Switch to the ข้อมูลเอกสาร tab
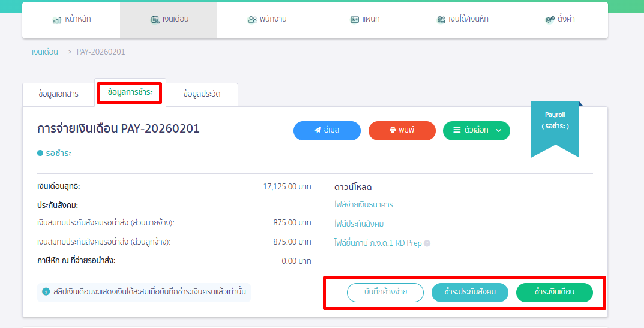This screenshot has width=644, height=328. pos(58,94)
